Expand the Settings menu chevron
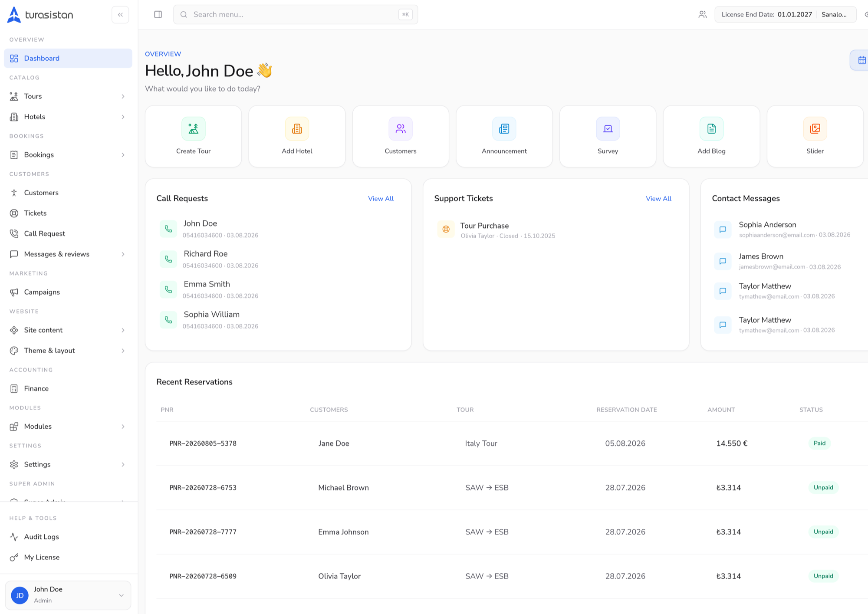Viewport: 868px width, 614px height. (123, 464)
